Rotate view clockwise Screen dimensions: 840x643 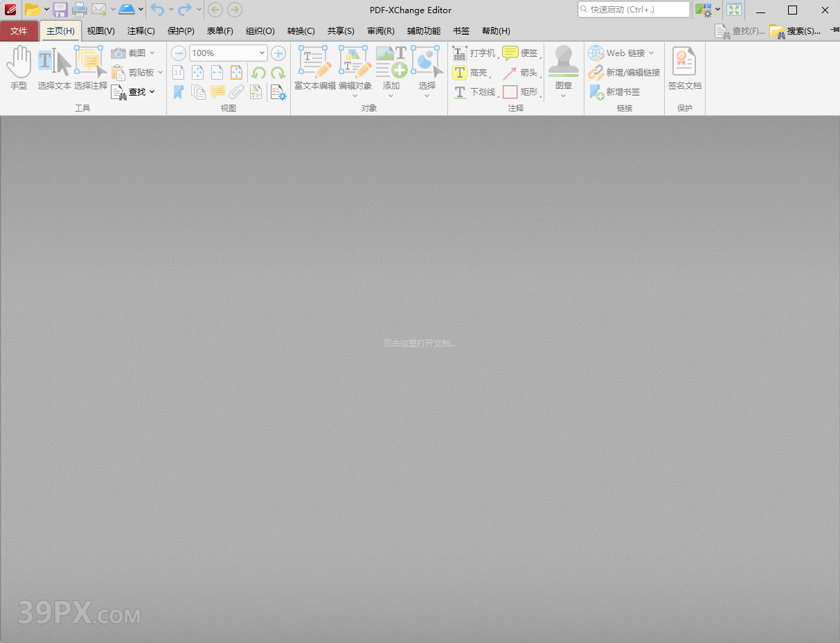[x=278, y=73]
